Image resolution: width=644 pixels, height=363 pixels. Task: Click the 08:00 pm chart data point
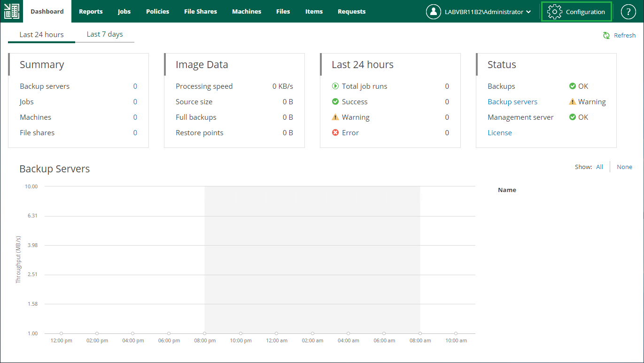tap(204, 333)
